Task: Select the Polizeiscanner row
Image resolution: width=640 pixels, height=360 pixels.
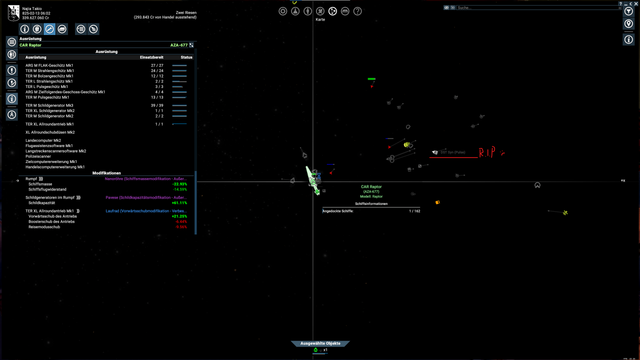Action: [x=106, y=156]
